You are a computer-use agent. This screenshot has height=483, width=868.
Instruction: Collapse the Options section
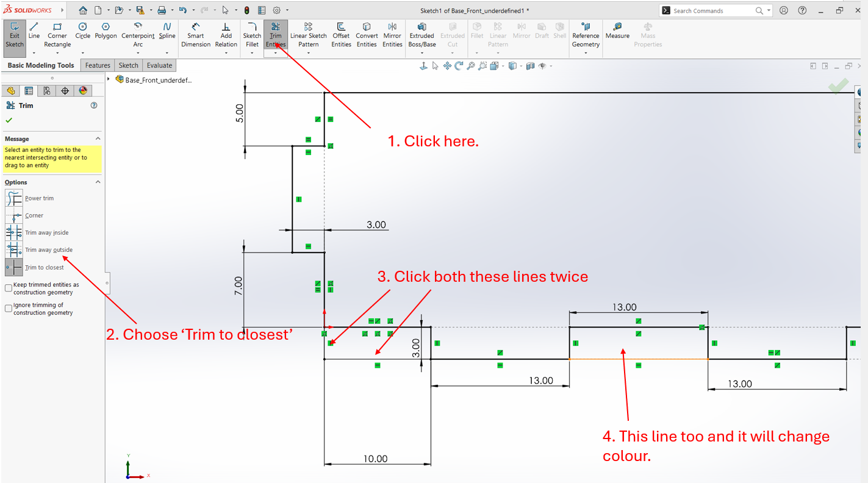(x=98, y=182)
